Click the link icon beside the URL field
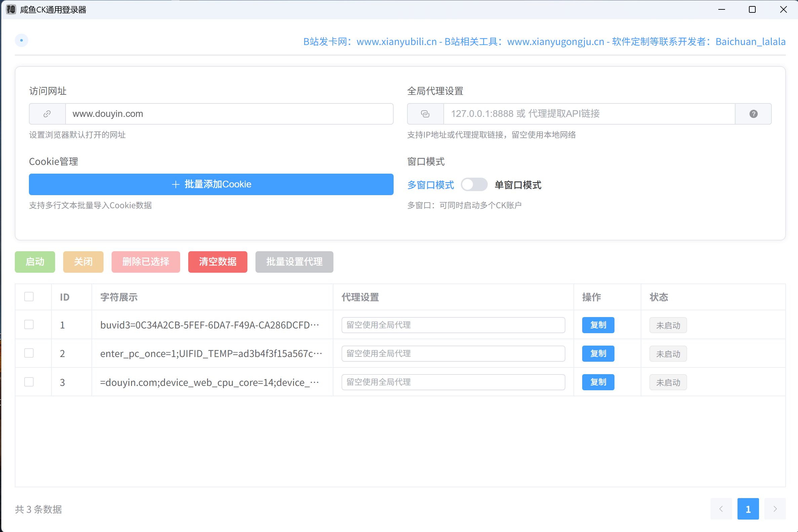 [x=47, y=114]
